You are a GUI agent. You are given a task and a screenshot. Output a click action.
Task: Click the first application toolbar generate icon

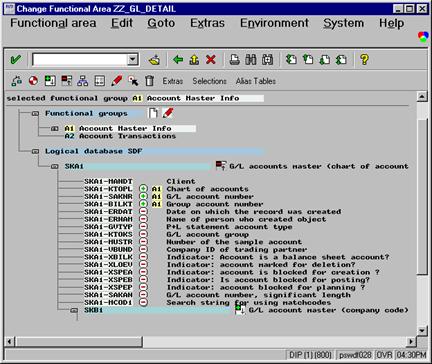(17, 81)
